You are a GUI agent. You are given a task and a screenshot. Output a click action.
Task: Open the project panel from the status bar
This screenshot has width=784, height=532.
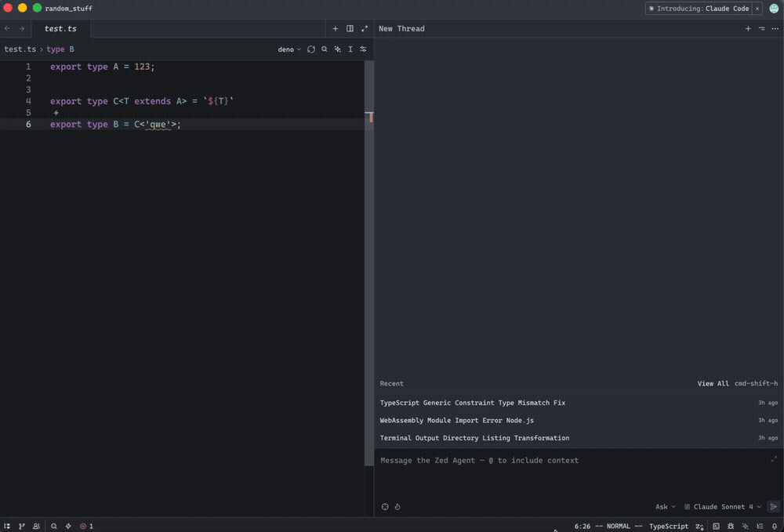[7, 526]
